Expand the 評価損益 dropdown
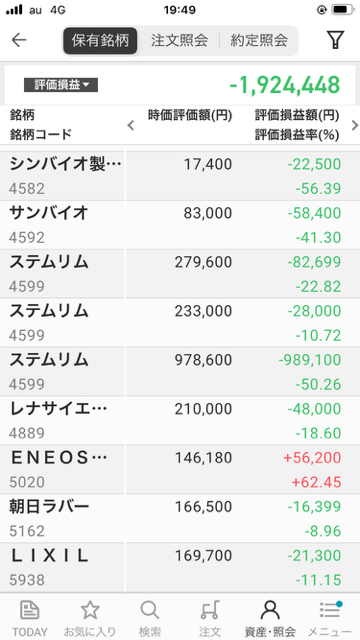Image resolution: width=360 pixels, height=640 pixels. click(x=61, y=85)
